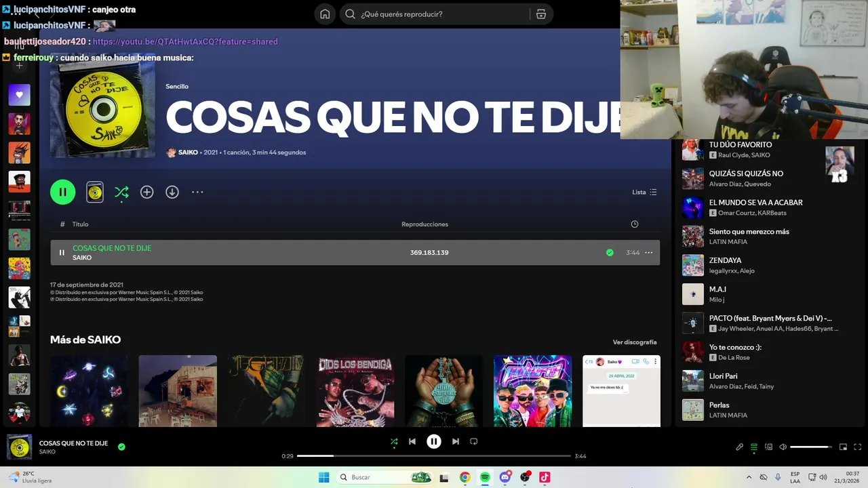The width and height of the screenshot is (868, 488).
Task: Toggle the queue panel icon
Action: (x=754, y=447)
